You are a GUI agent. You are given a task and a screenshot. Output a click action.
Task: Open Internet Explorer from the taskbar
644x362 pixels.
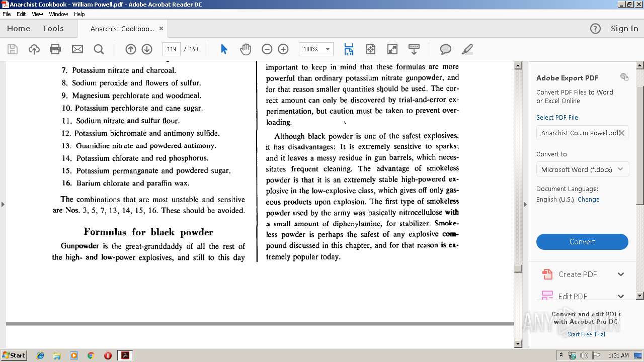(40, 355)
